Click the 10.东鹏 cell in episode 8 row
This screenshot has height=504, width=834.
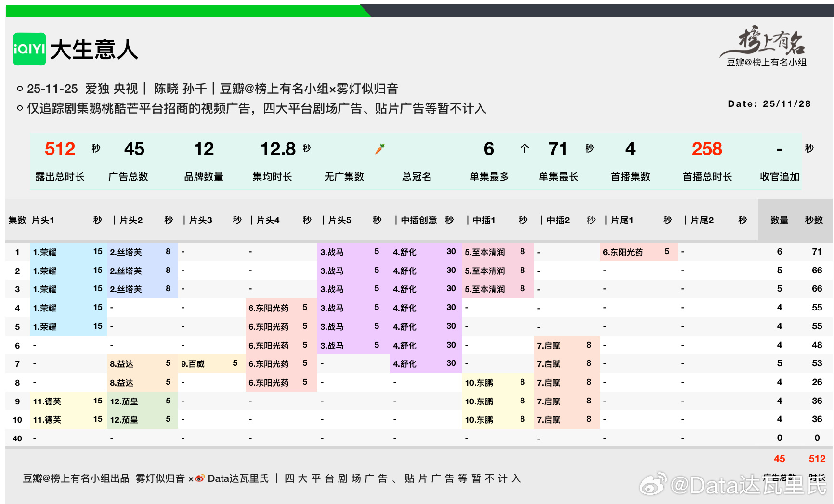(x=498, y=382)
